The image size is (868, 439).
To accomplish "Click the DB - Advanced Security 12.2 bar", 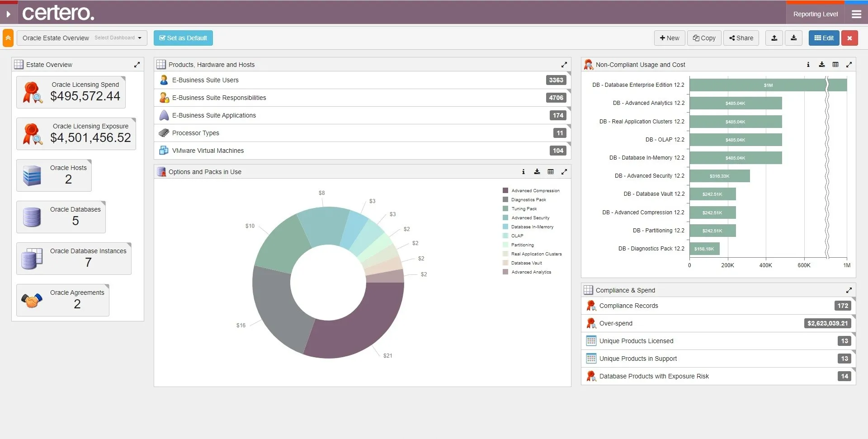I will click(720, 176).
